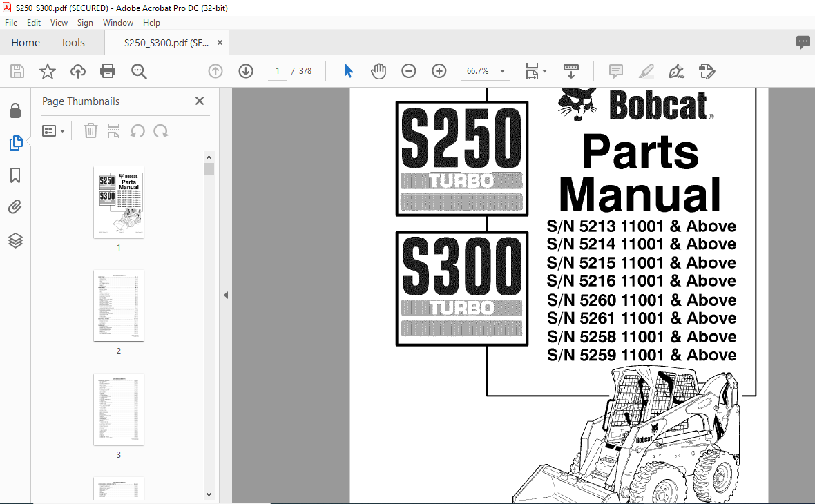This screenshot has height=504, width=815.
Task: Select the page 2 thumbnail
Action: click(x=119, y=306)
